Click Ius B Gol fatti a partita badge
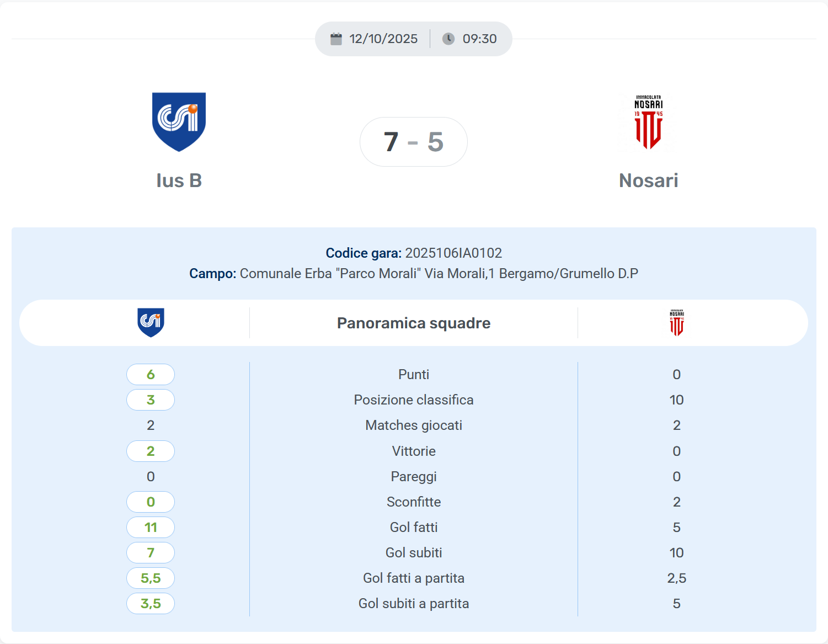This screenshot has height=644, width=828. (x=151, y=578)
